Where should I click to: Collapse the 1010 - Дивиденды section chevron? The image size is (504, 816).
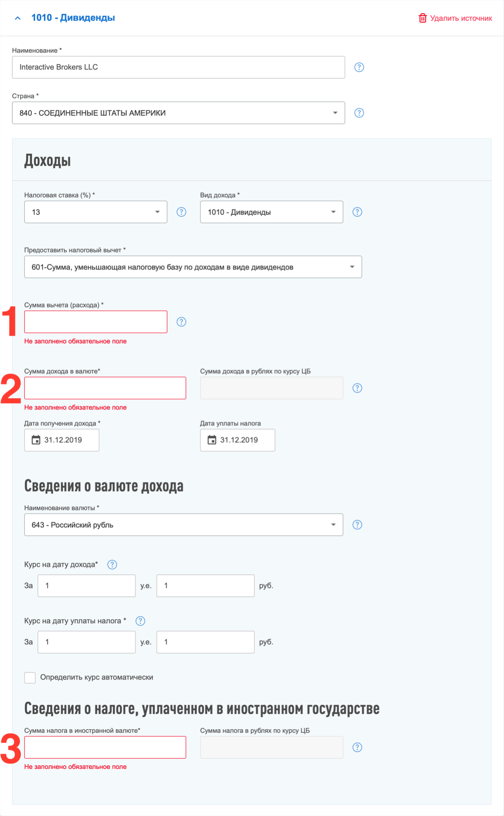[x=17, y=18]
